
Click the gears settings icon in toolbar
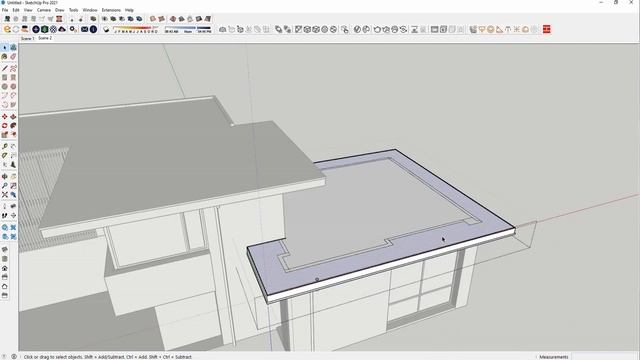[73, 29]
